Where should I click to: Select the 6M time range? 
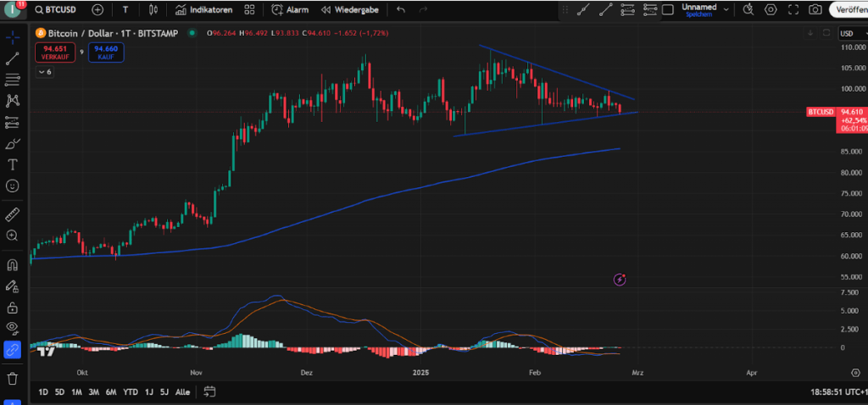point(111,391)
